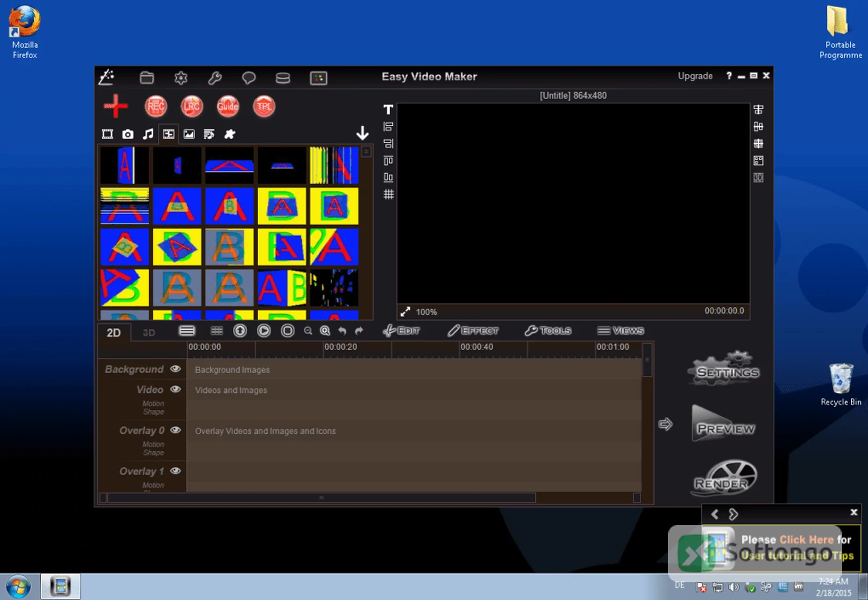Toggle visibility of the Video track

pyautogui.click(x=176, y=389)
